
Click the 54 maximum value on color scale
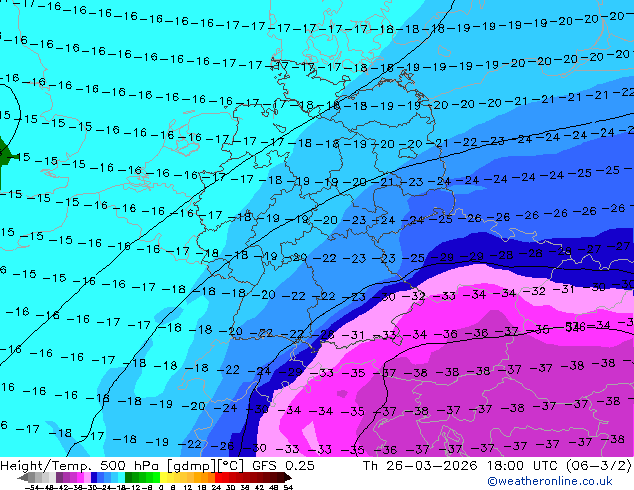(288, 488)
